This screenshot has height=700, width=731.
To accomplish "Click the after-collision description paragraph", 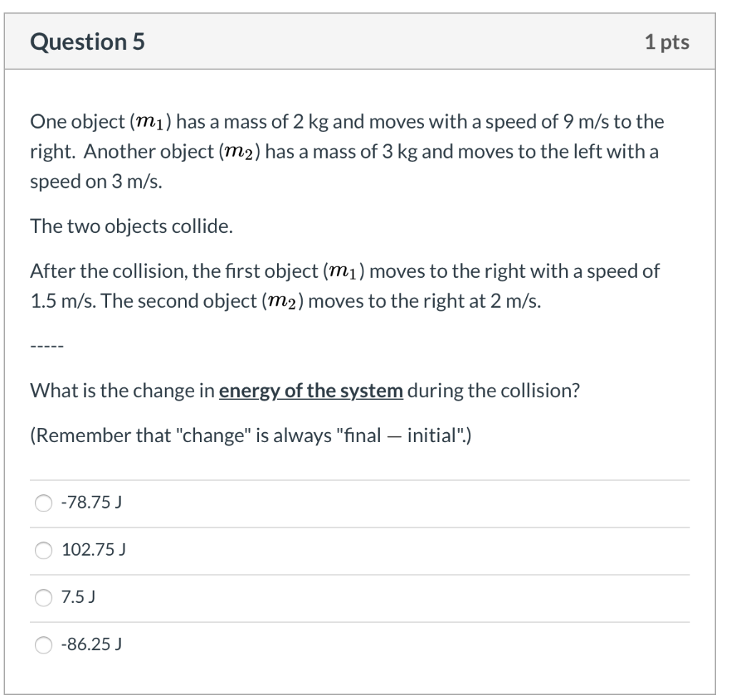I will pyautogui.click(x=343, y=285).
